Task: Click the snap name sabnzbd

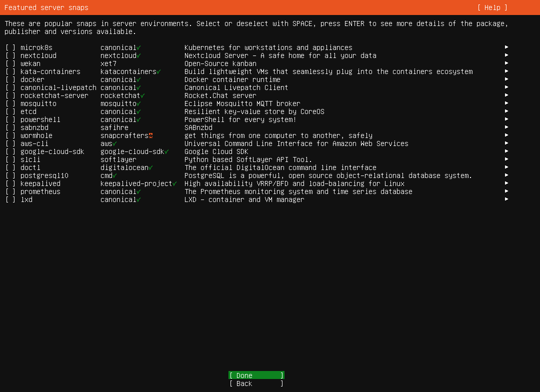Action: tap(34, 128)
